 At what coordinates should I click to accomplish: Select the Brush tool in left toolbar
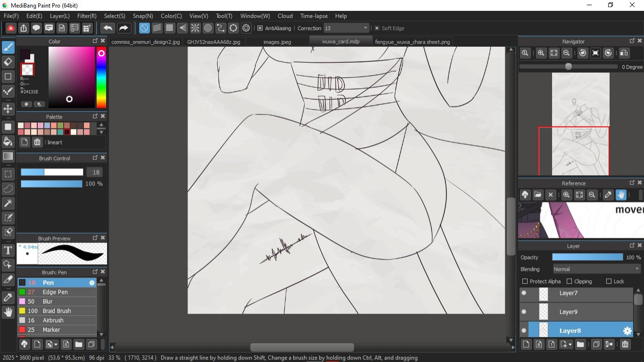click(8, 47)
